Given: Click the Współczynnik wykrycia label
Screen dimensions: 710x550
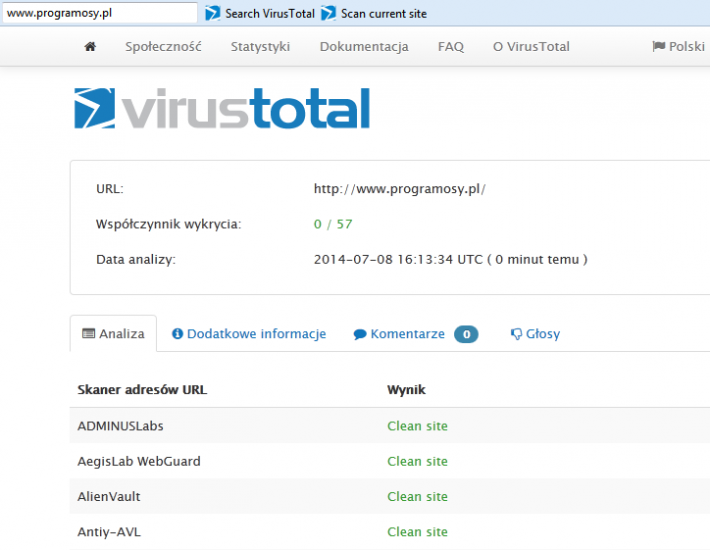Looking at the screenshot, I should pos(168,224).
